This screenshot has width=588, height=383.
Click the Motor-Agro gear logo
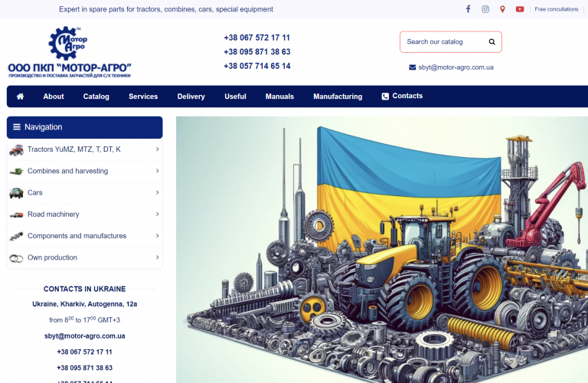click(x=67, y=43)
